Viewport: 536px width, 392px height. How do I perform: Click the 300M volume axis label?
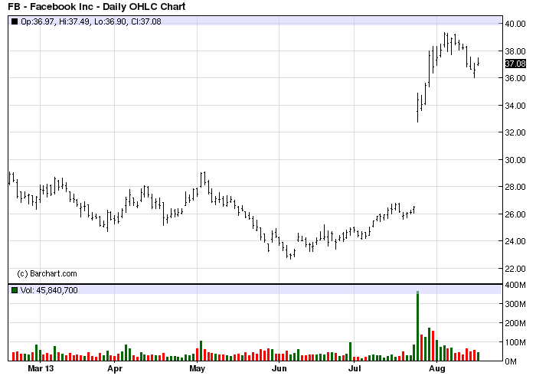pos(515,304)
